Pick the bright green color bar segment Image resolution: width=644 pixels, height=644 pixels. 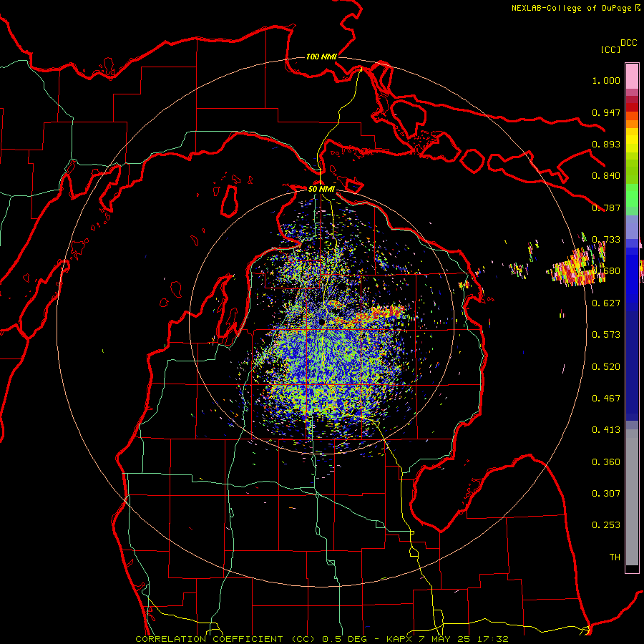(x=632, y=195)
